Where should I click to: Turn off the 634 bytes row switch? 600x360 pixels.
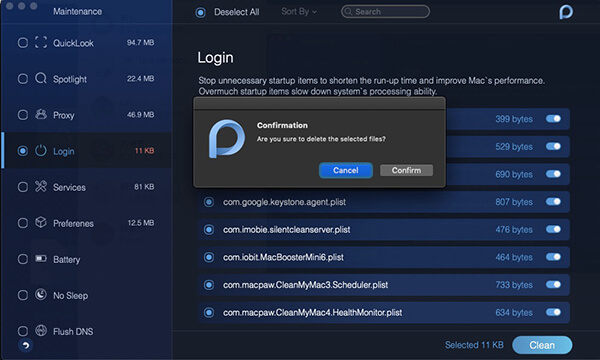click(x=553, y=312)
